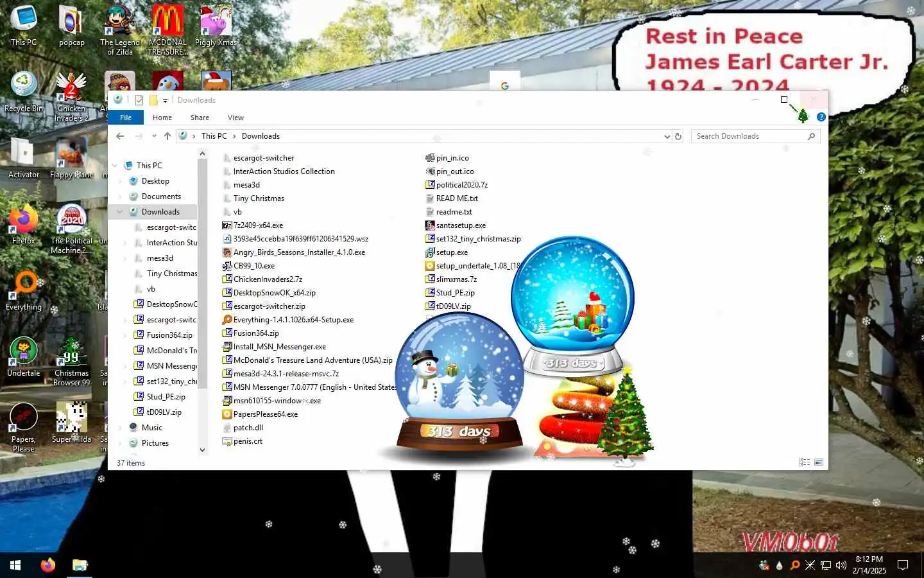The width and height of the screenshot is (924, 578).
Task: Select Undertale desktop shortcut
Action: (24, 356)
